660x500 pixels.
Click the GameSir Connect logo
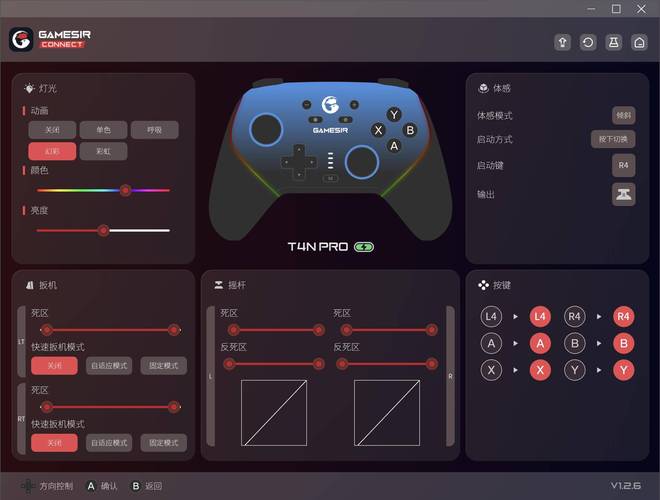(50, 40)
